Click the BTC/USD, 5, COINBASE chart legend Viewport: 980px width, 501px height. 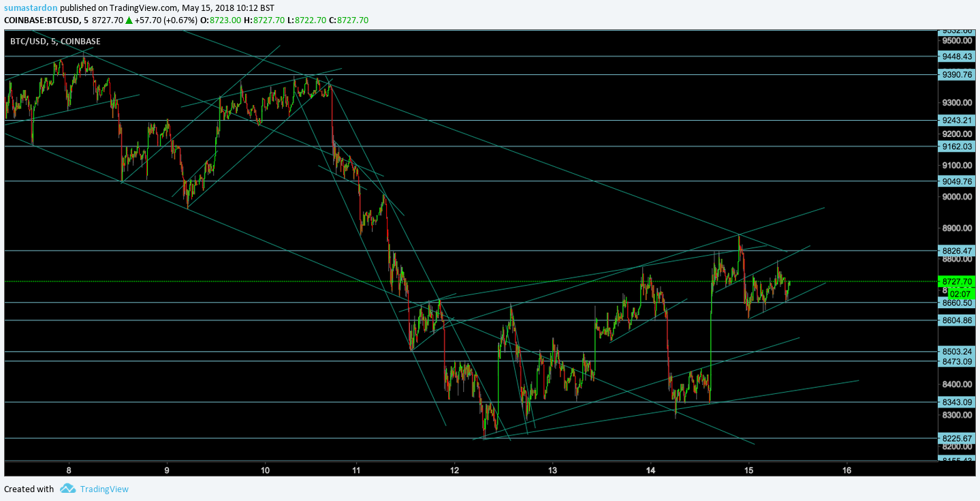pyautogui.click(x=55, y=42)
